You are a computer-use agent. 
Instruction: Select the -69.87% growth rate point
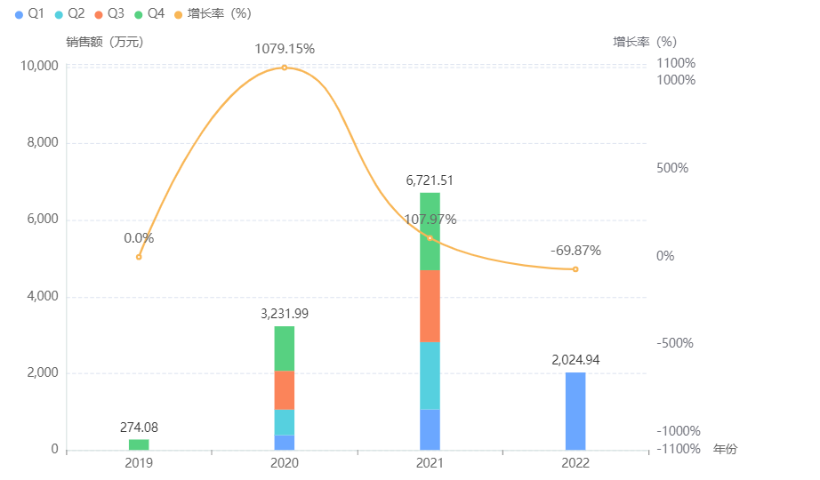coord(575,269)
